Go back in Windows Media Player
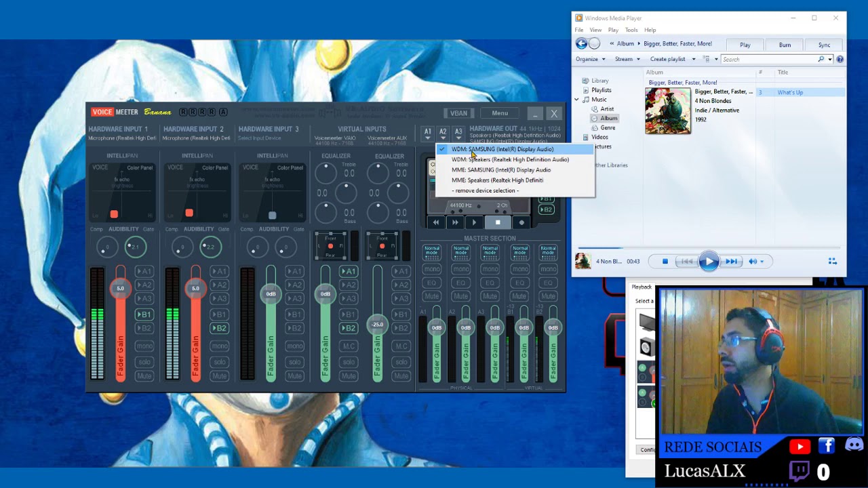Screen dimensions: 868x488 pos(581,43)
